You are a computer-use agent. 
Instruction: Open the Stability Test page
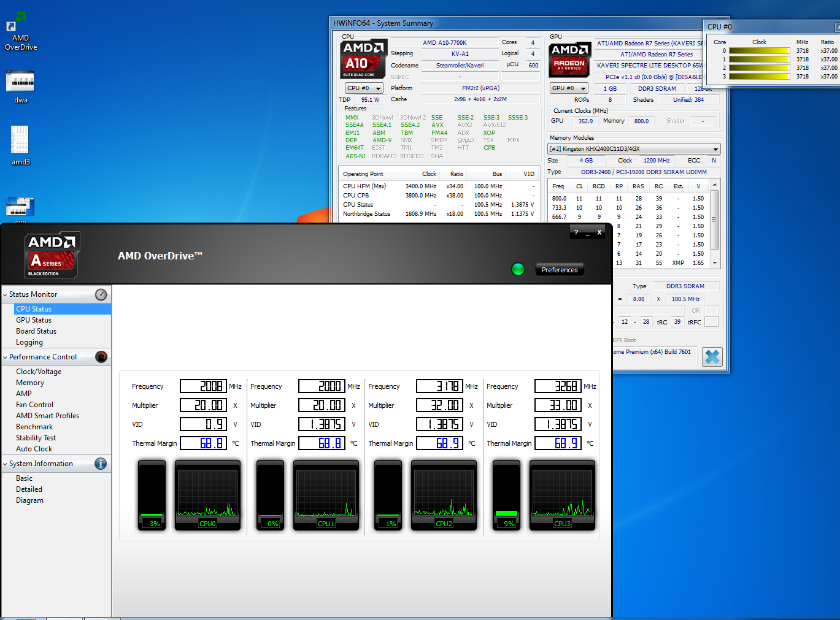[36, 438]
